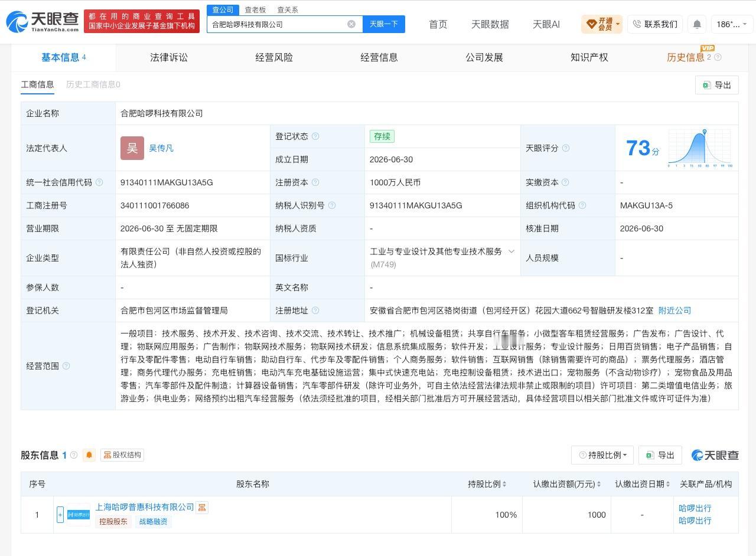Click the help icon beside 历史信息 tab

[718, 57]
